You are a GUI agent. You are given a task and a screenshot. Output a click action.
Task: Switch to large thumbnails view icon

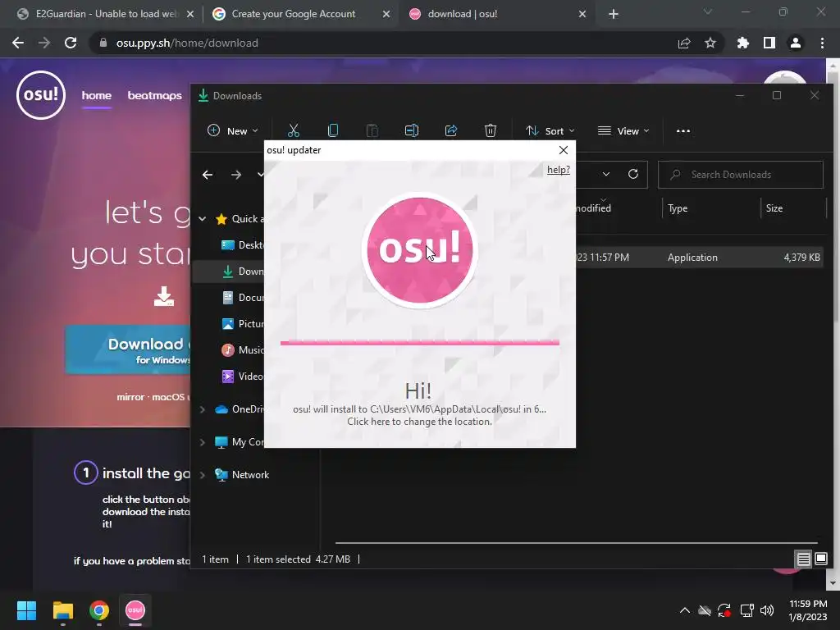tap(820, 559)
